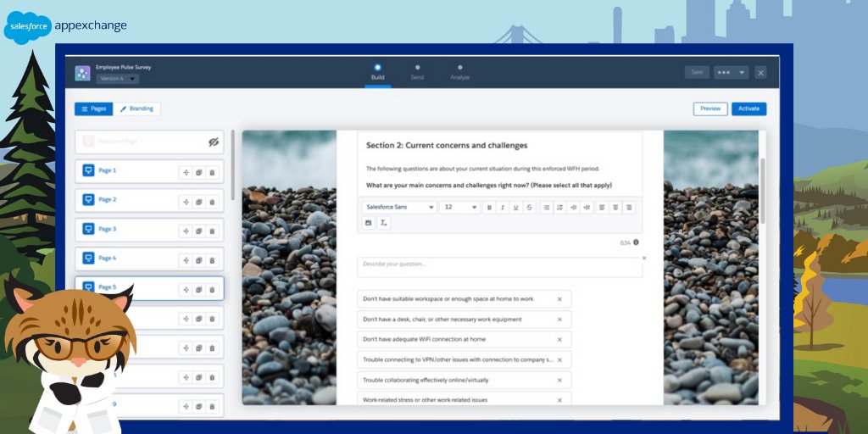Click the decrease indent icon

click(574, 207)
